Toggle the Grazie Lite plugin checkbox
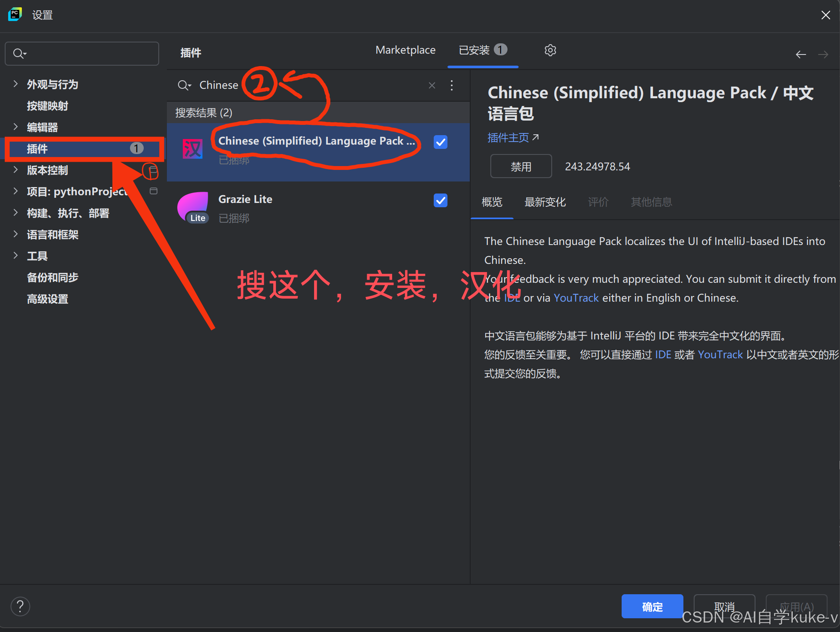This screenshot has height=632, width=840. point(440,200)
